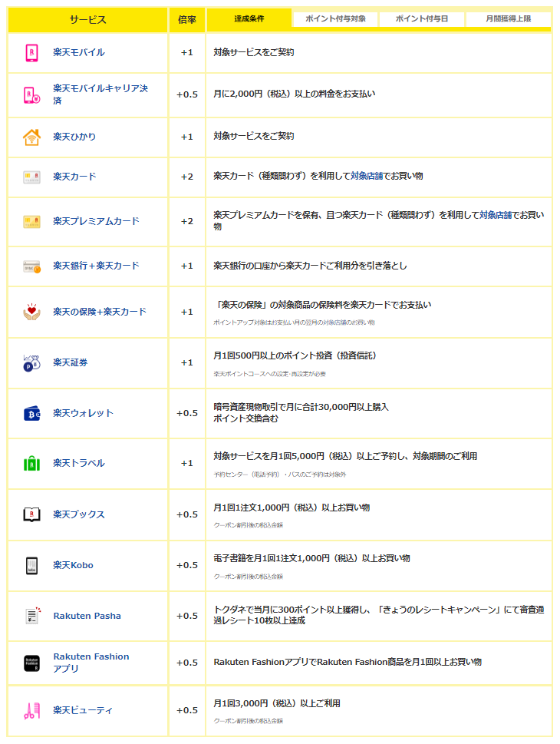Click text 月1回500円以上のポイント投資（投資信託）
The image size is (560, 744).
[x=295, y=355]
